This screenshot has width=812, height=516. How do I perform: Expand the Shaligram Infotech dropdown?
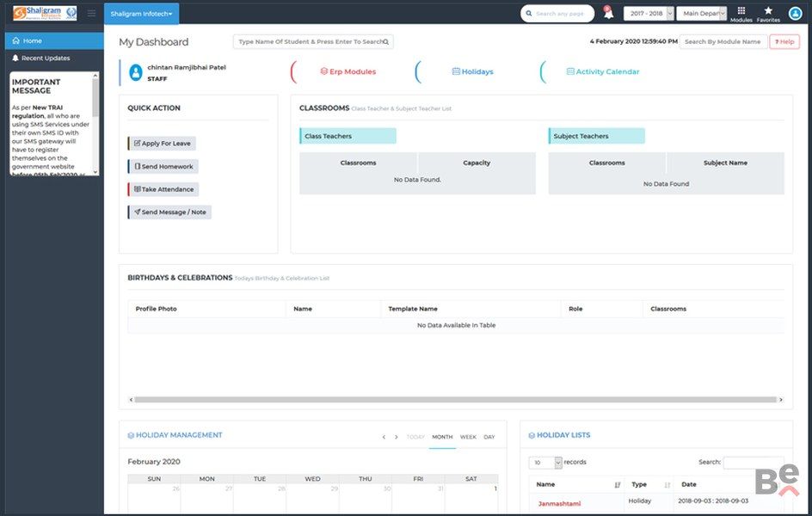coord(141,14)
